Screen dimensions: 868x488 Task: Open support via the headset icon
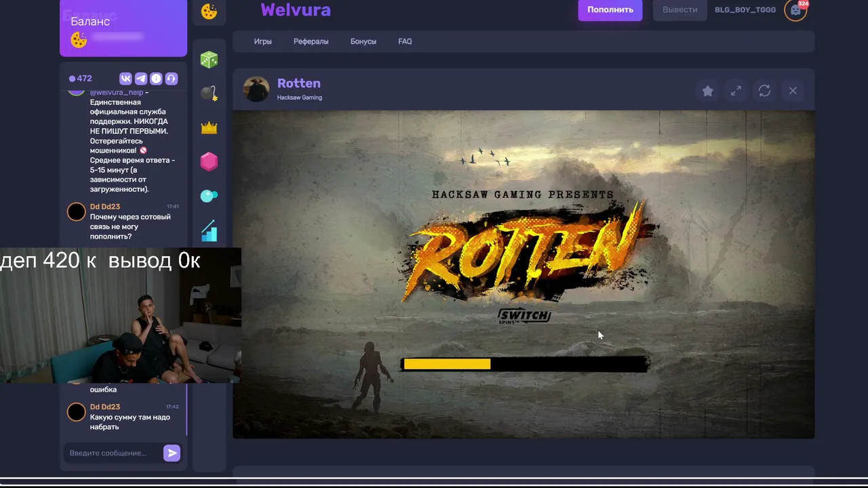point(171,79)
